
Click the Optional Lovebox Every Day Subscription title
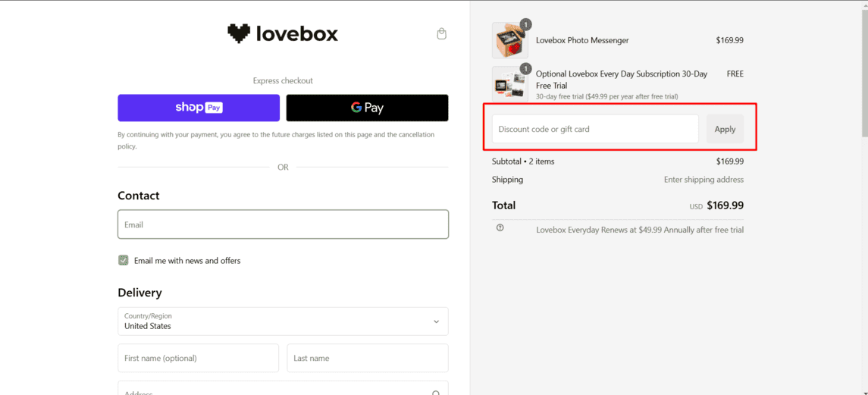pyautogui.click(x=621, y=74)
